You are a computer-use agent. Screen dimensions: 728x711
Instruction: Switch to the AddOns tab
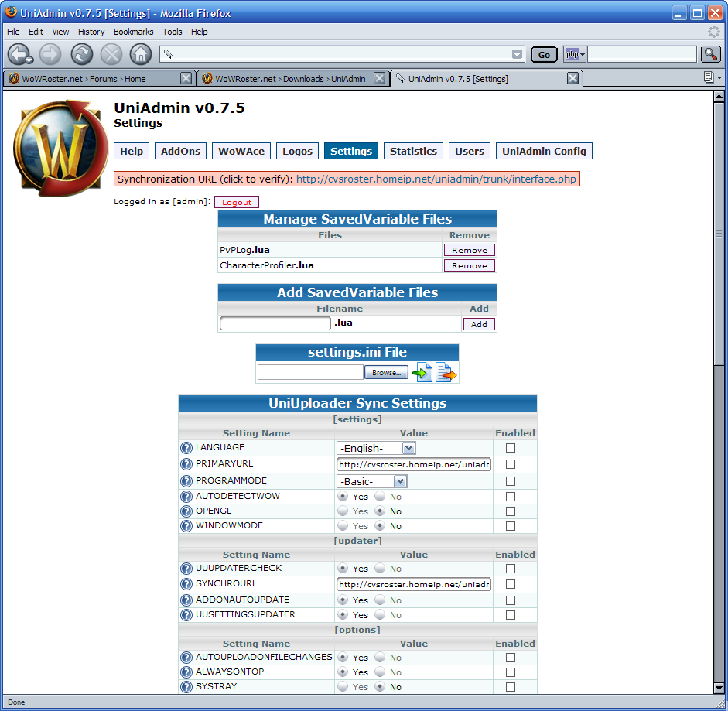180,151
